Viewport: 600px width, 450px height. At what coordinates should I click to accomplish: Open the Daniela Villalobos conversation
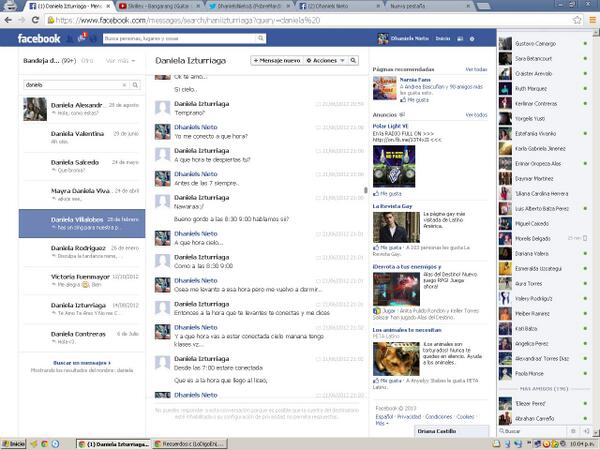[82, 223]
